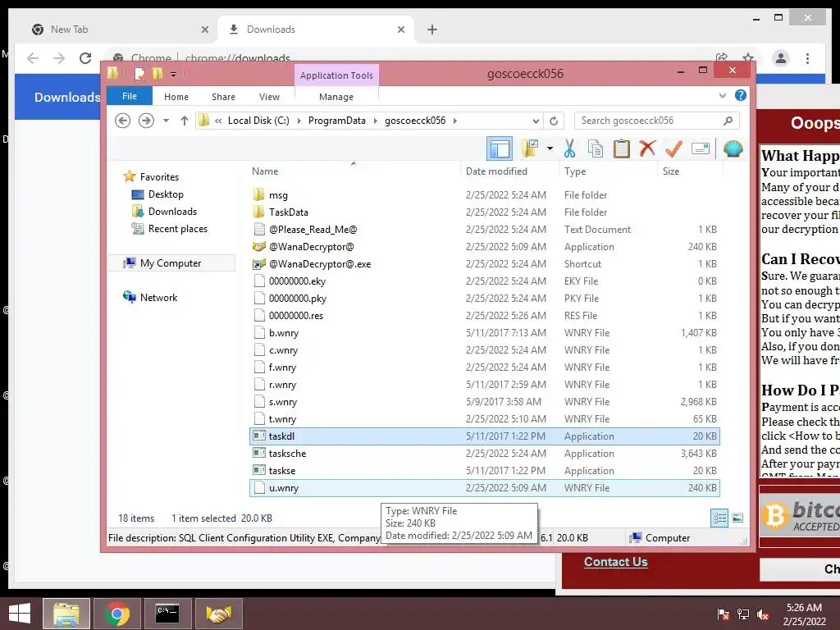Screen dimensions: 840x630
Task: Select Desktop in the Favorites sidebar
Action: click(166, 194)
